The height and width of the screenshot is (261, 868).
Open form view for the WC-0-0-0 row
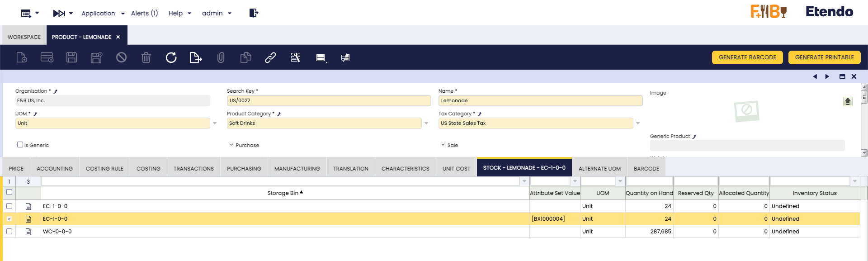[28, 232]
